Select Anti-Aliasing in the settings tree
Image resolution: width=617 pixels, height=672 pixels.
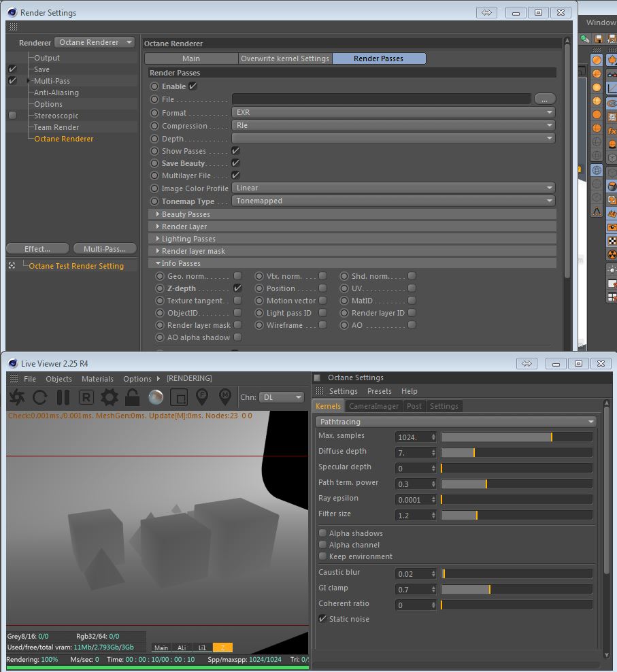click(x=56, y=93)
